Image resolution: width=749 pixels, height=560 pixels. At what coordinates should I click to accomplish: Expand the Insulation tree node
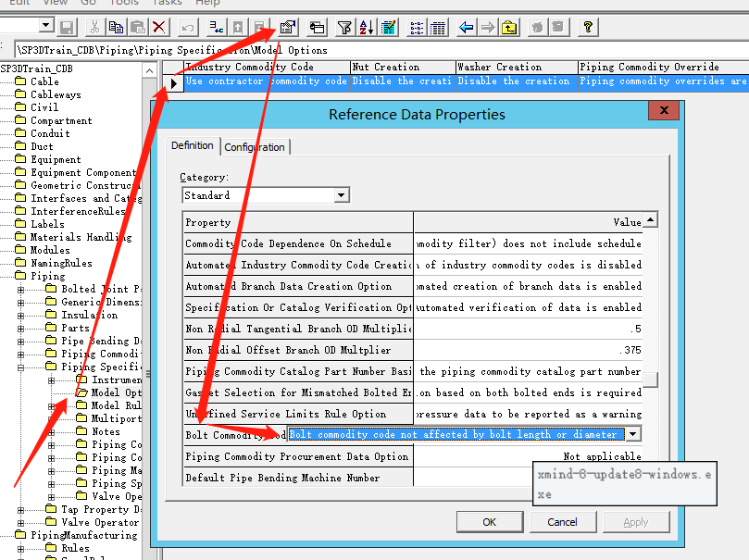pyautogui.click(x=20, y=316)
